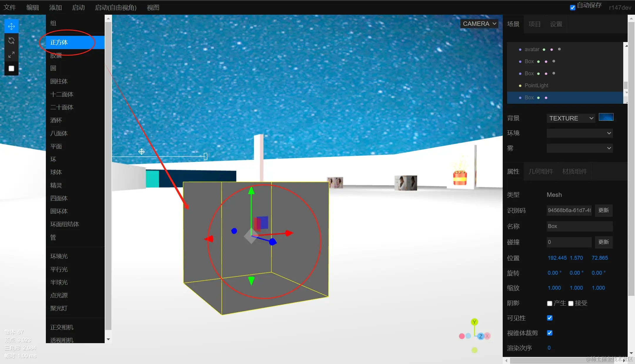Click the Y axis on orientation gizmo
The height and width of the screenshot is (364, 635).
[474, 322]
